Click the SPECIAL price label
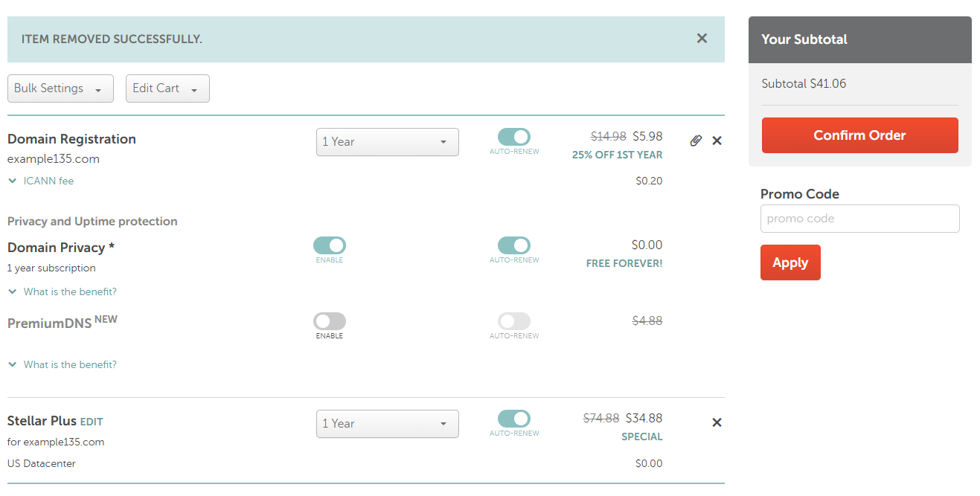980x496 pixels. tap(642, 437)
